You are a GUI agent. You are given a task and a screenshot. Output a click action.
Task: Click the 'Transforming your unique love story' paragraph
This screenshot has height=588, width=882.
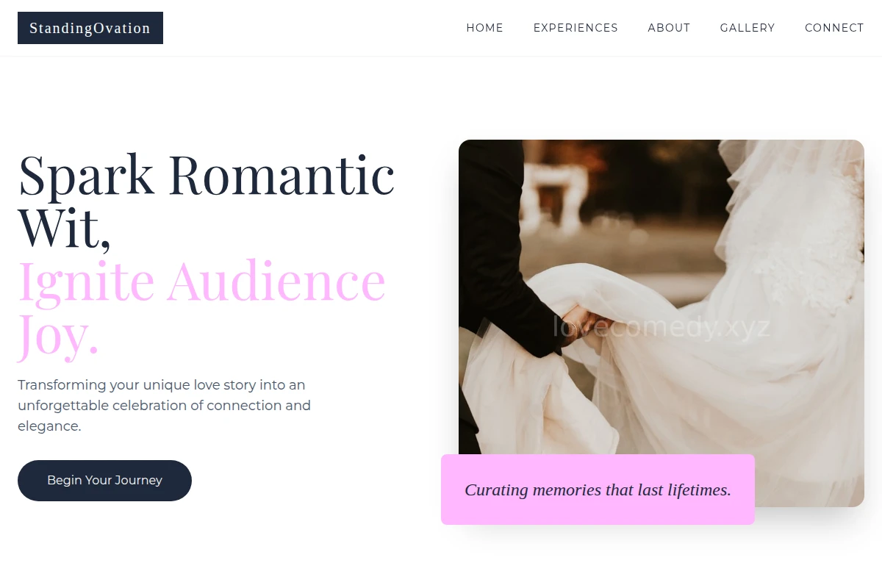[165, 405]
